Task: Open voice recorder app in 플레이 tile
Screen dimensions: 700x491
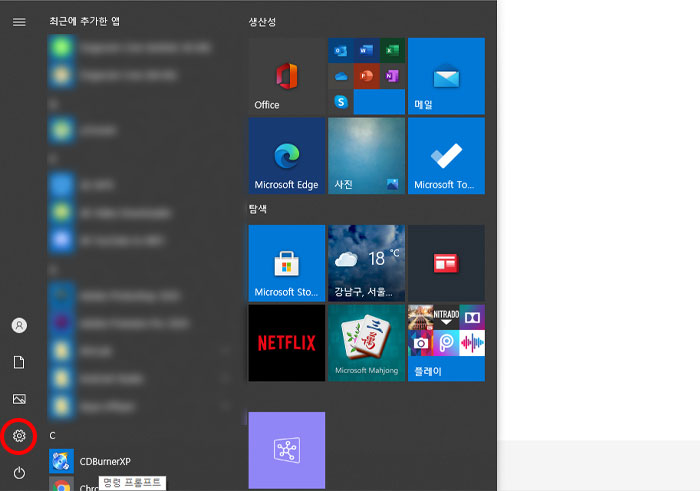Action: pyautogui.click(x=472, y=343)
